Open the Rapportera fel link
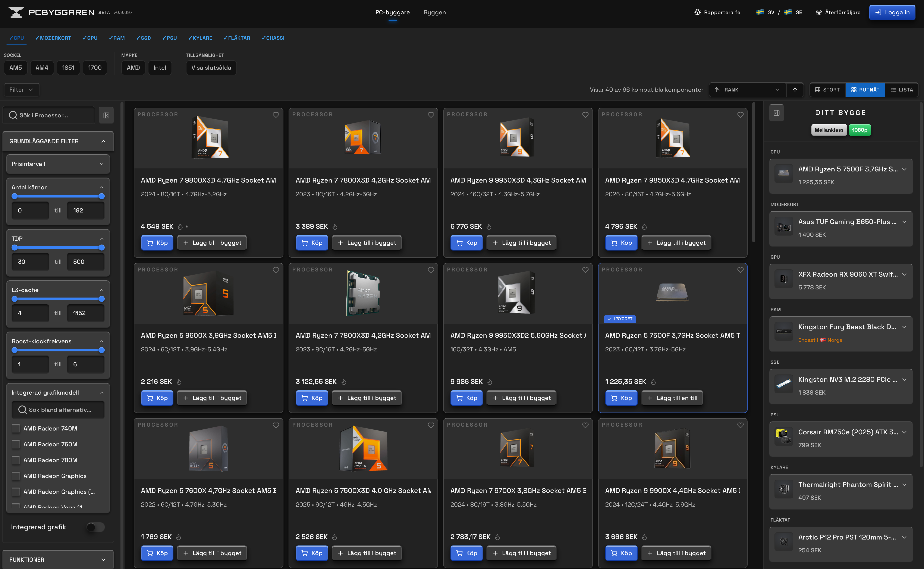Screen dimensions: 924x569 pyautogui.click(x=718, y=12)
